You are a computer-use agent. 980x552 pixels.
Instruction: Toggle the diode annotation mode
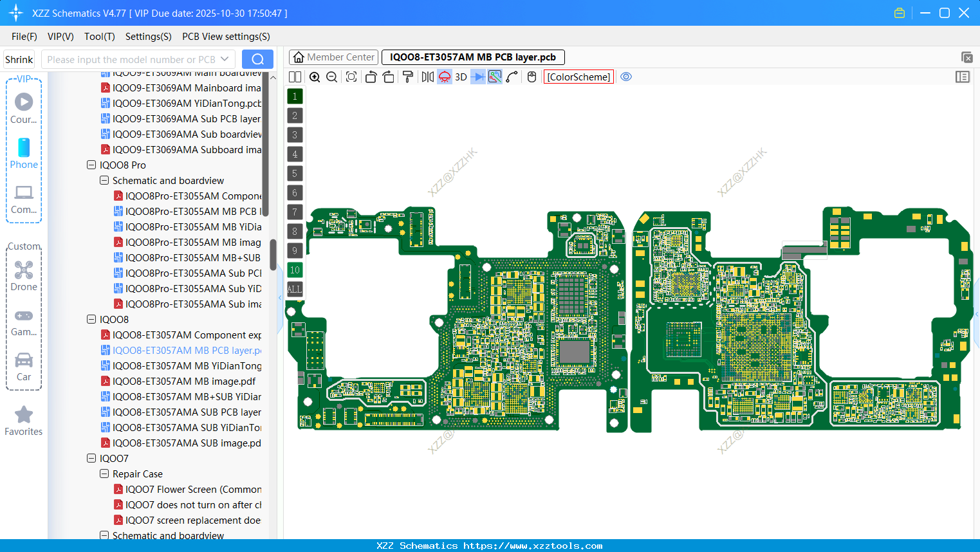pos(477,77)
